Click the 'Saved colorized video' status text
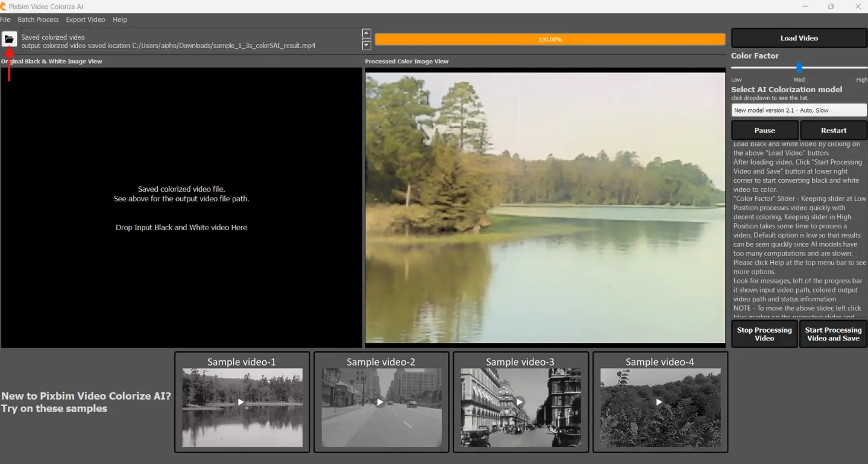Image resolution: width=868 pixels, height=464 pixels. pos(53,37)
